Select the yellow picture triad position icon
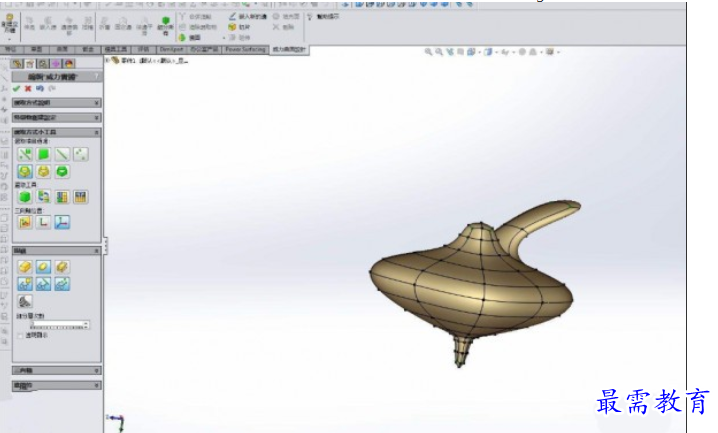Viewport: 718px width, 433px height. pyautogui.click(x=25, y=222)
